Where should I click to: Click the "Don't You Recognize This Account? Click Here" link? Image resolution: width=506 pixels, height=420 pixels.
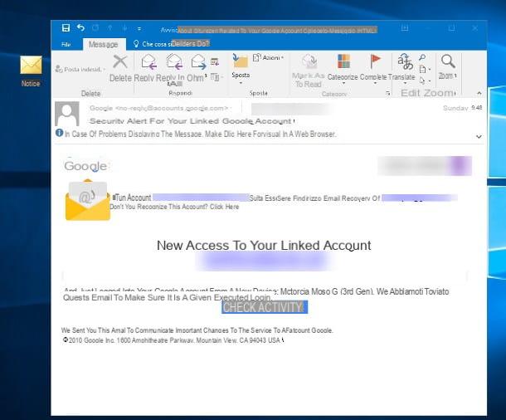[174, 207]
